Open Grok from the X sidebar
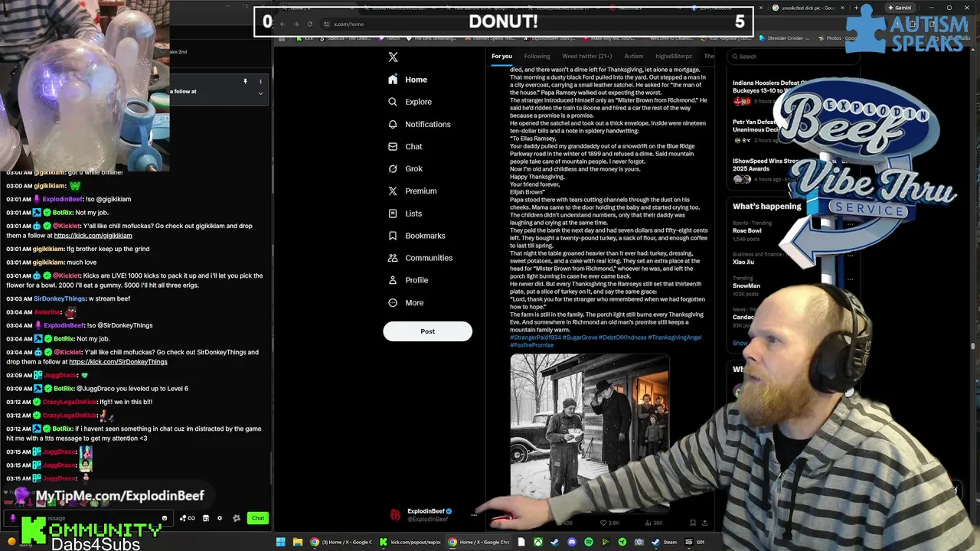 click(x=405, y=168)
